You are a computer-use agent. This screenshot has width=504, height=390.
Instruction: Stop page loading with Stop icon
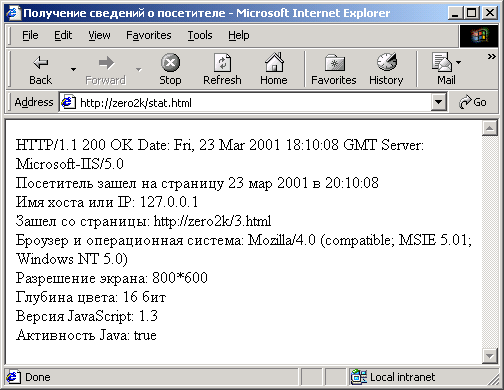(170, 63)
